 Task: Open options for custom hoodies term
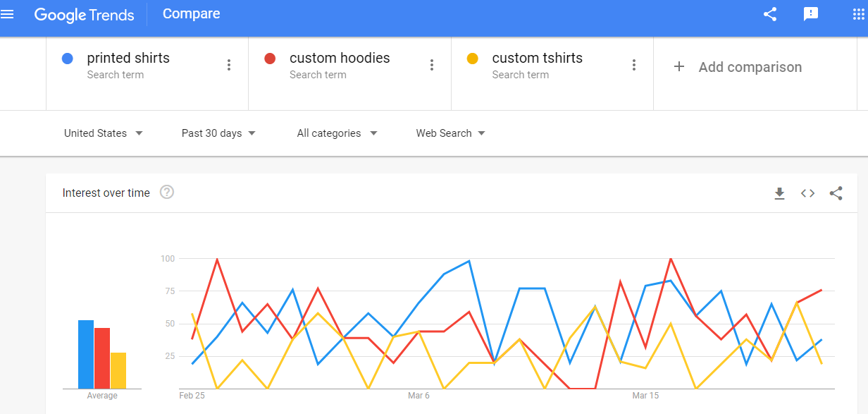click(432, 66)
